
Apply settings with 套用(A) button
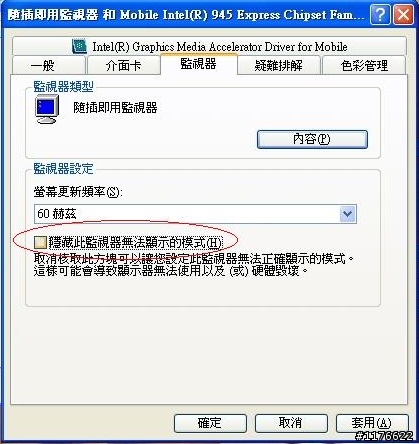click(x=372, y=423)
